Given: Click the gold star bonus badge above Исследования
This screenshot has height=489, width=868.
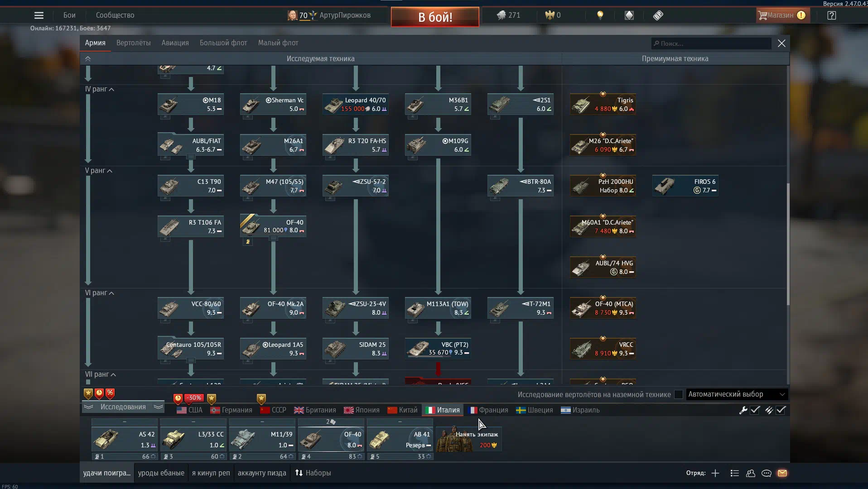Looking at the screenshot, I should [x=88, y=394].
